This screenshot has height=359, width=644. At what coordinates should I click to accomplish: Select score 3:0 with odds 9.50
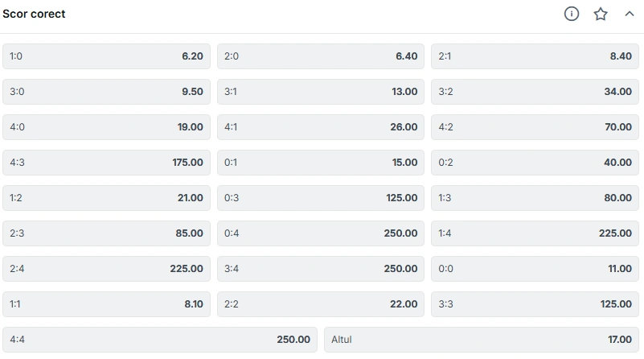click(106, 92)
